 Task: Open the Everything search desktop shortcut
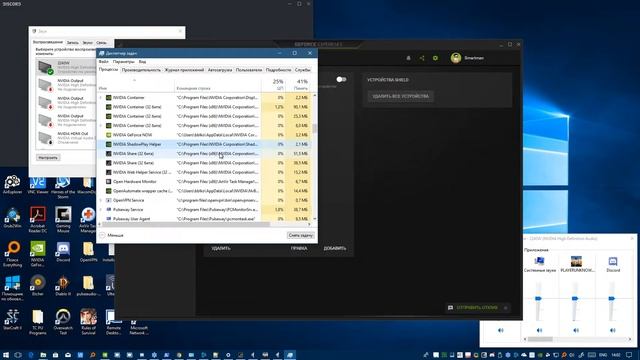pyautogui.click(x=12, y=253)
